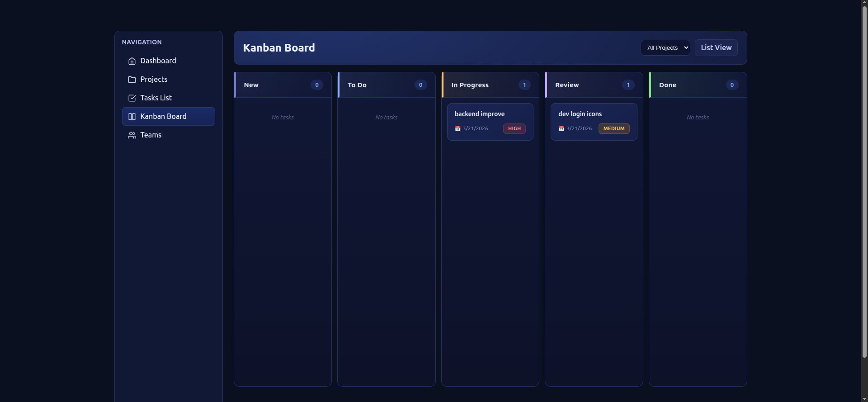Click the Review column count badge

(x=628, y=85)
